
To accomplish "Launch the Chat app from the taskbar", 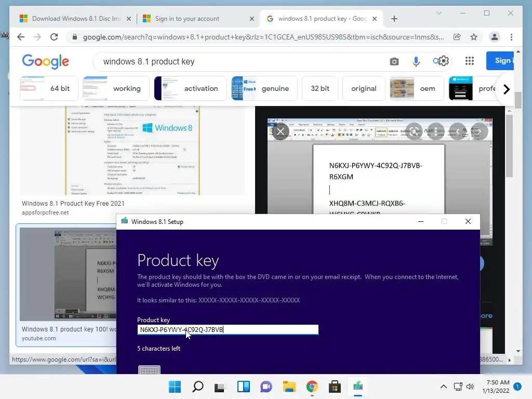I will [267, 387].
